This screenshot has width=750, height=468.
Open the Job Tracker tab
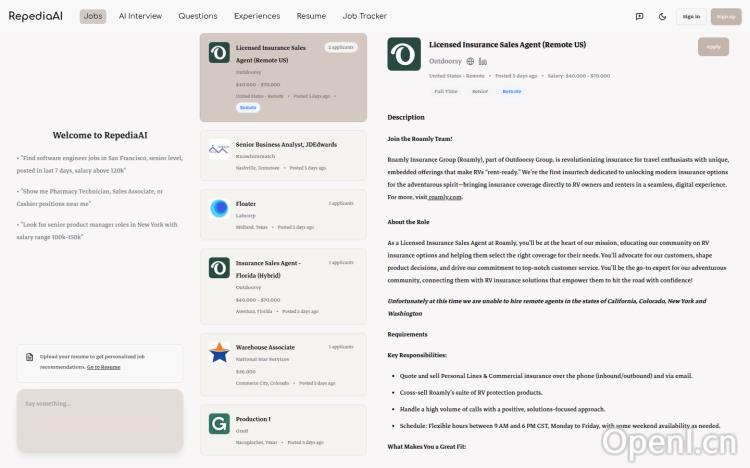364,16
